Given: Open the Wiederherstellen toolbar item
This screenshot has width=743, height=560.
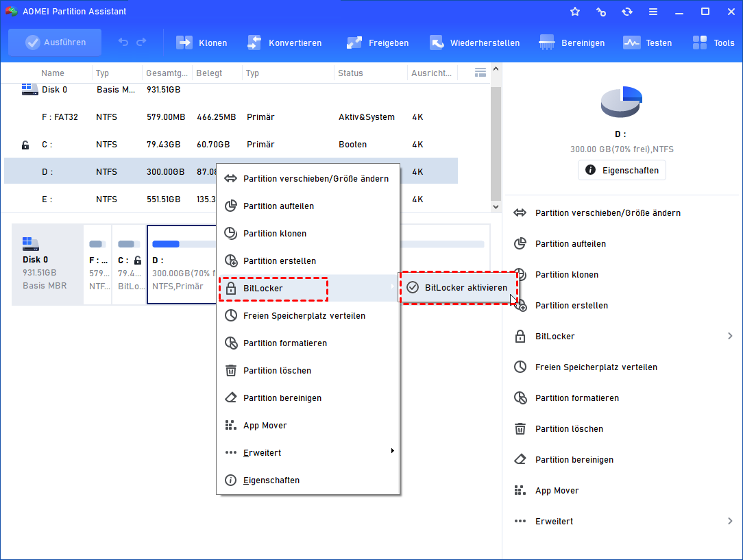Looking at the screenshot, I should tap(474, 42).
